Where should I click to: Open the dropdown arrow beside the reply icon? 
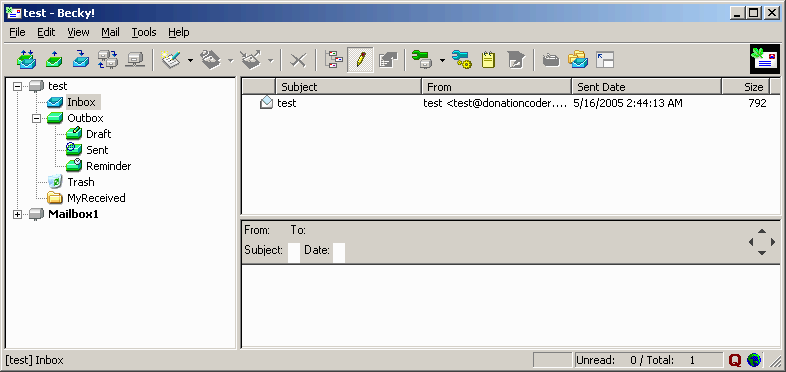[x=231, y=60]
